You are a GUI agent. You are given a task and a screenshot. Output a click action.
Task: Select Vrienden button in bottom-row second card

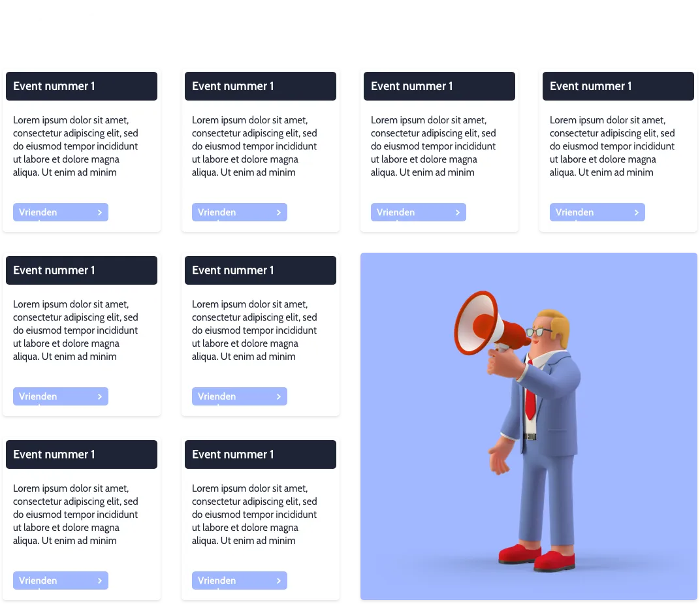pos(240,580)
